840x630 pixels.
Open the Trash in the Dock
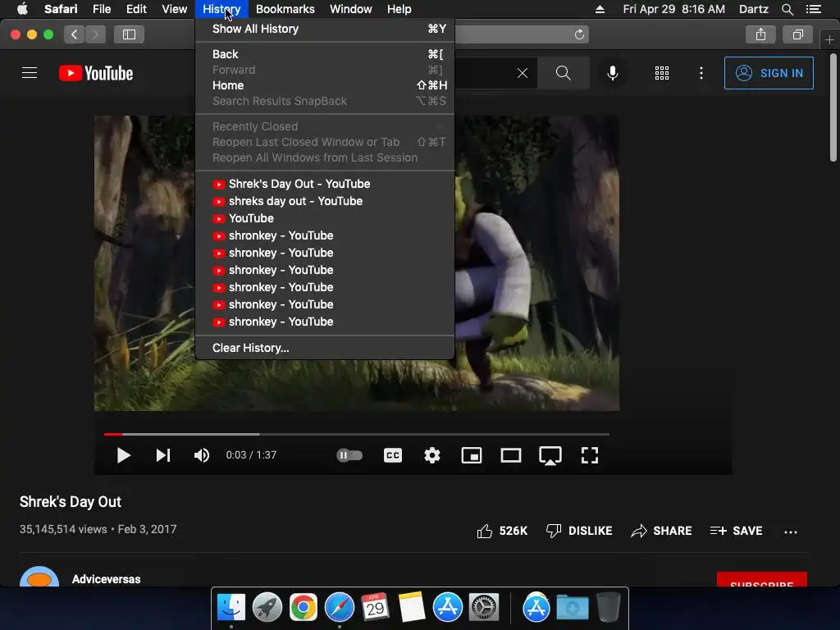[608, 607]
